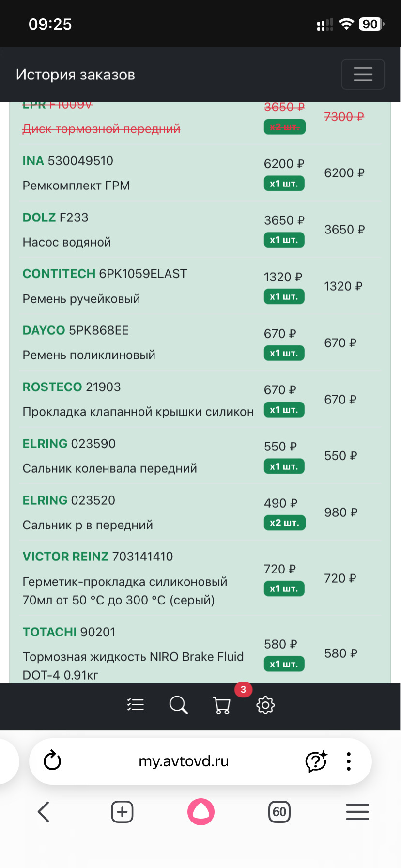Open the DOLZ brand link
Viewport: 401px width, 868px height.
point(39,217)
